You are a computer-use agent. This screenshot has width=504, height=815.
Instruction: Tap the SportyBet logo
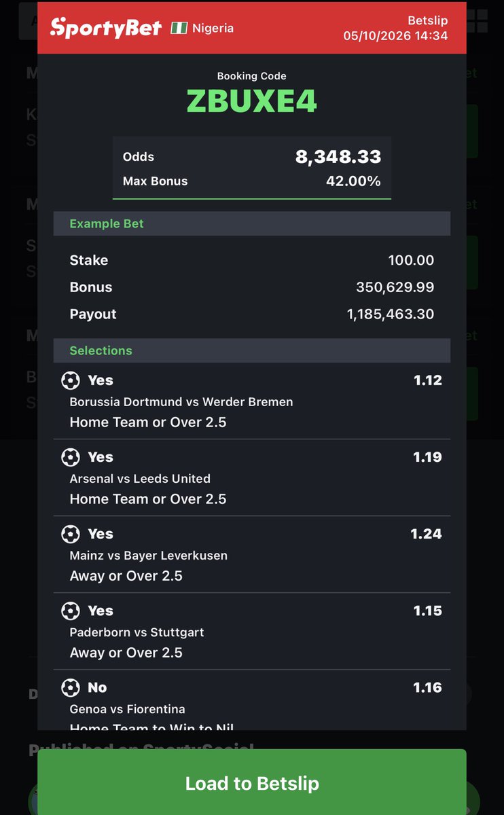tap(106, 27)
